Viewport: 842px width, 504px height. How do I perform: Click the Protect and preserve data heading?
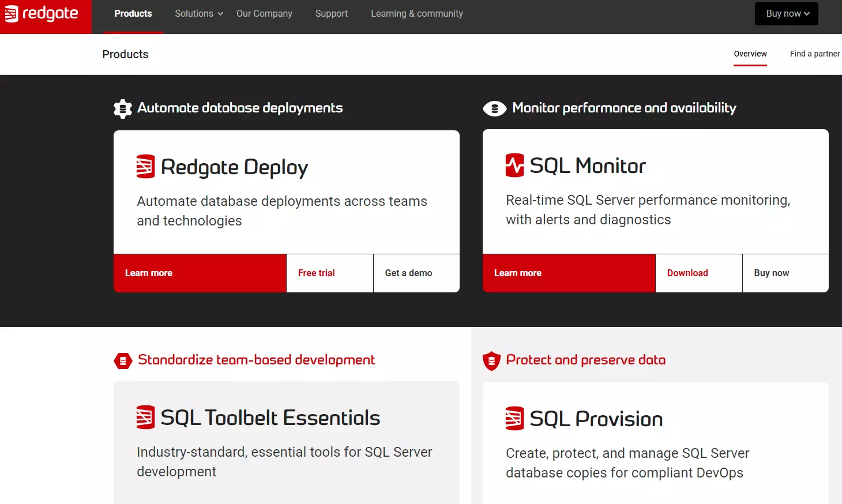tap(586, 360)
